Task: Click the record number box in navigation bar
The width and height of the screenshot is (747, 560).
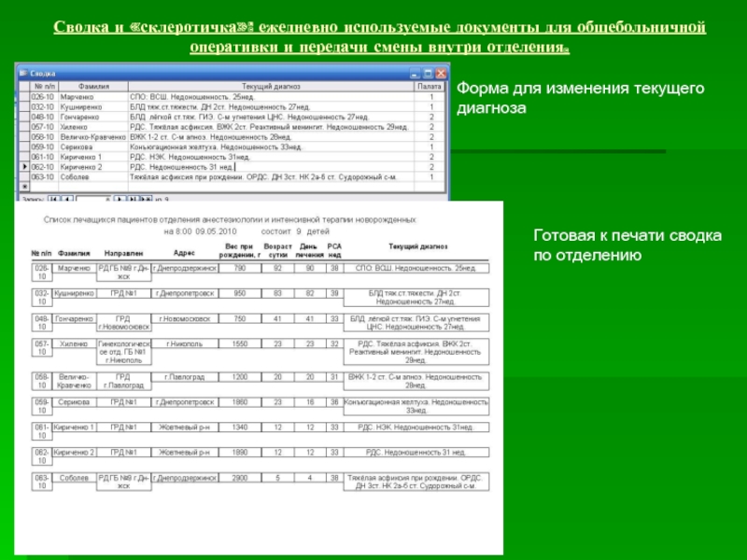Action: pyautogui.click(x=93, y=199)
